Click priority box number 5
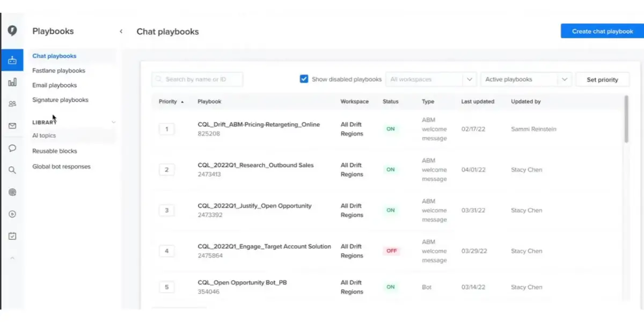This screenshot has height=322, width=644. (166, 287)
